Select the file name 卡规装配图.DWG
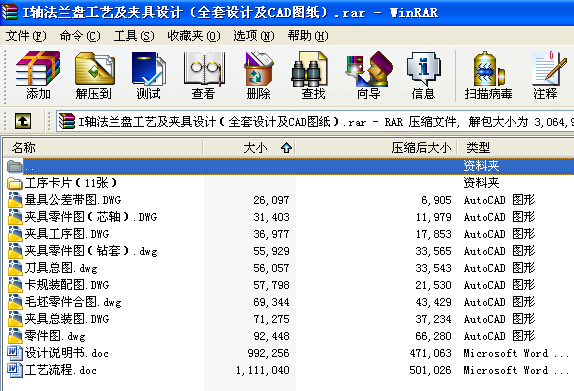Image resolution: width=574 pixels, height=391 pixels. pos(67,285)
